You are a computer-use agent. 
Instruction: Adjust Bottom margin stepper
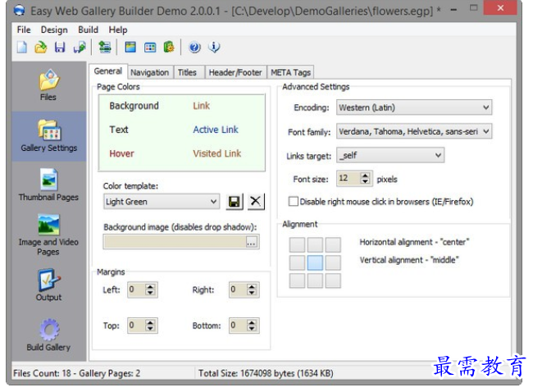(252, 326)
